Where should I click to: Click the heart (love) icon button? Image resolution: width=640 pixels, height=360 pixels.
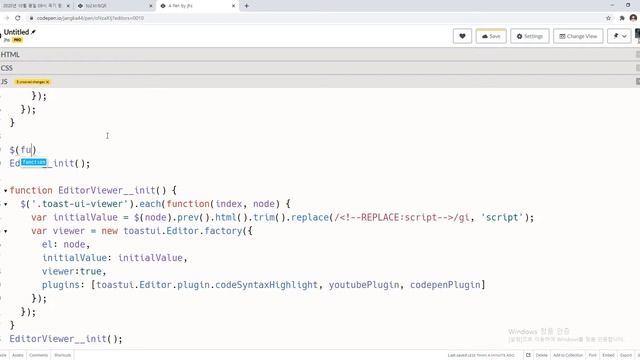[462, 36]
